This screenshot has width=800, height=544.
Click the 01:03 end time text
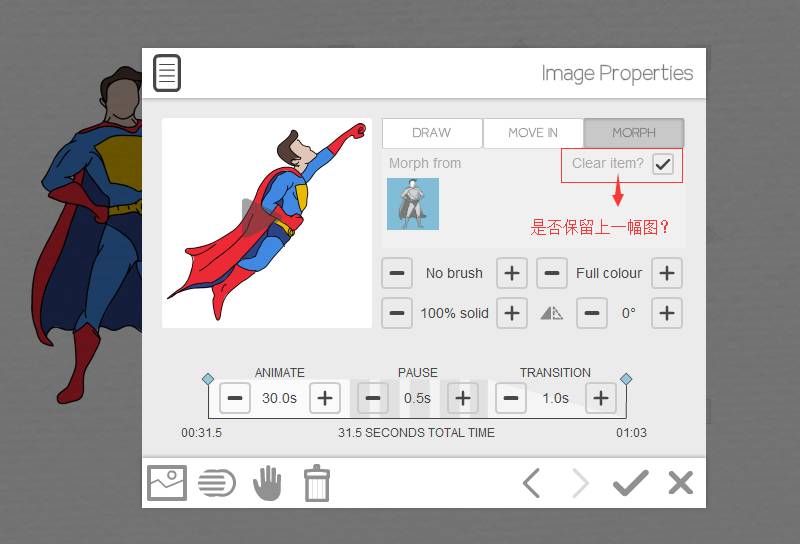[x=632, y=433]
